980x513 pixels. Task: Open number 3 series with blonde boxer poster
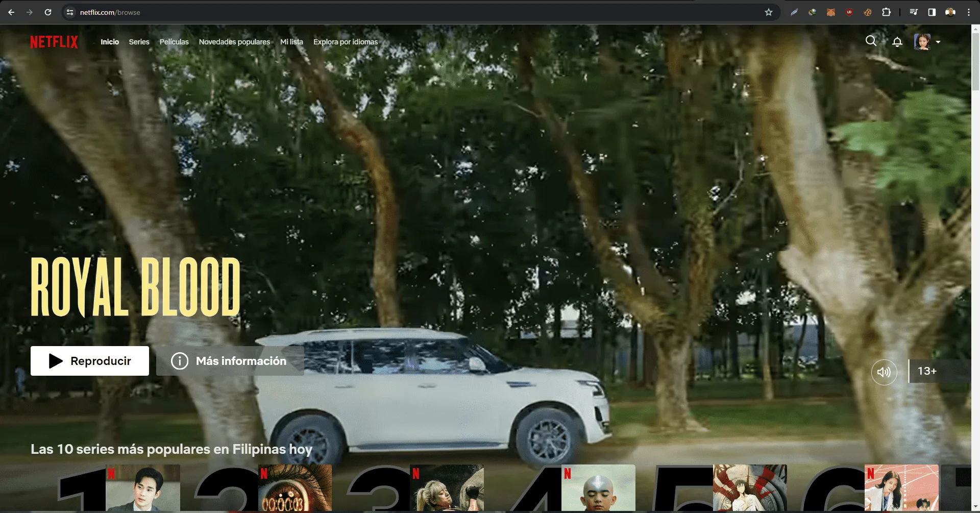[447, 488]
